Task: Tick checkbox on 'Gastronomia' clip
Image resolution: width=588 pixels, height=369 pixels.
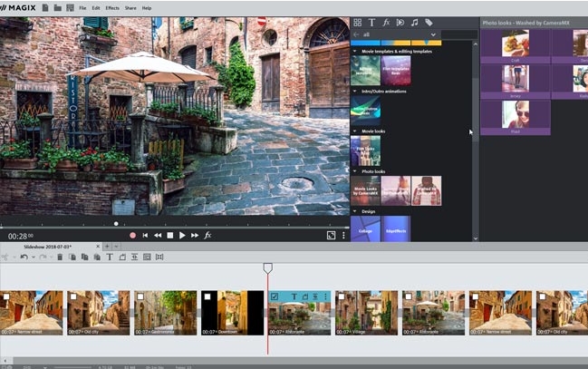Action: point(140,296)
